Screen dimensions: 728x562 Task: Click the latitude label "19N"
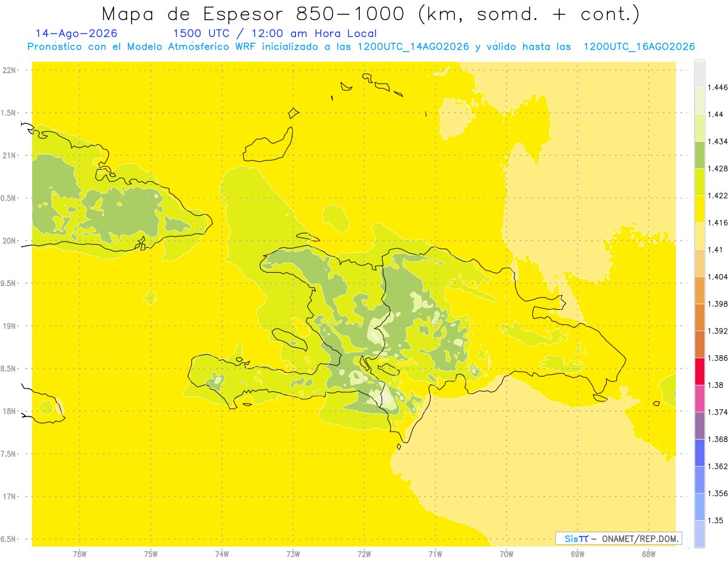pos(10,326)
